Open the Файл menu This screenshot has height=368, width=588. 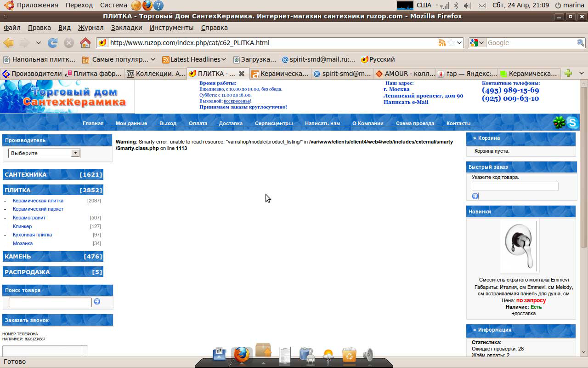(x=12, y=28)
